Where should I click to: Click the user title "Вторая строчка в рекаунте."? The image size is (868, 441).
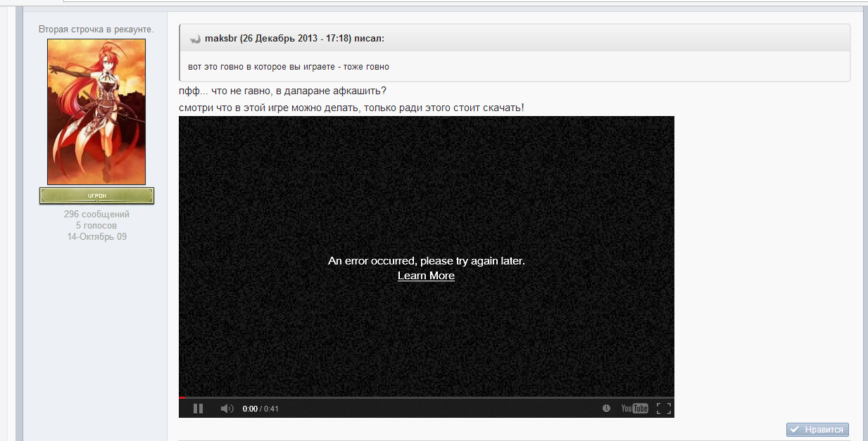click(96, 30)
